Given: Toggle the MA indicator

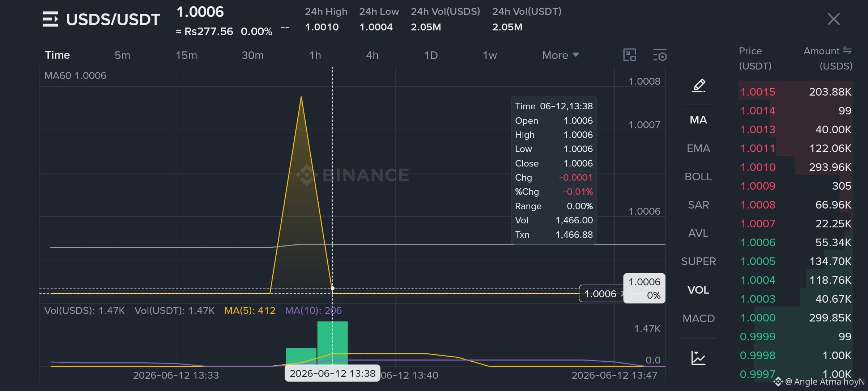Looking at the screenshot, I should coord(698,120).
